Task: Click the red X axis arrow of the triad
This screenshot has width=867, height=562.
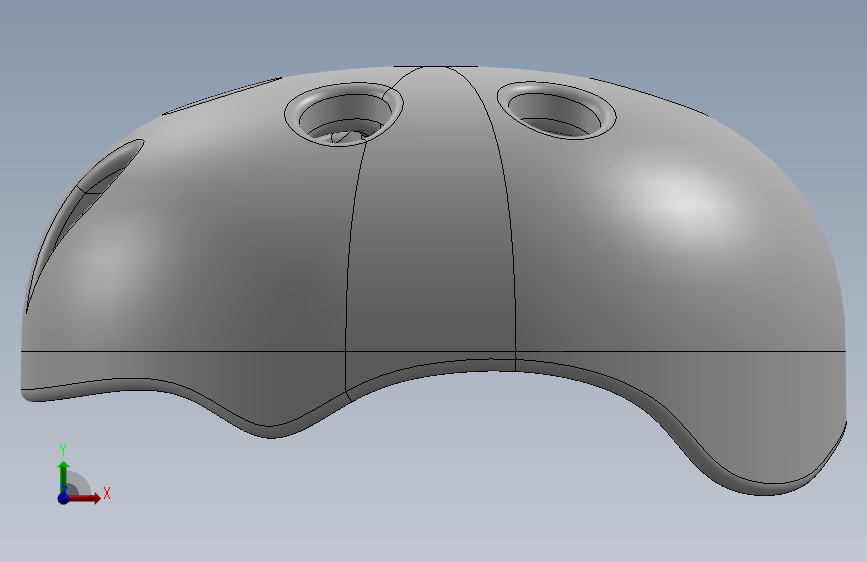Action: pyautogui.click(x=84, y=498)
